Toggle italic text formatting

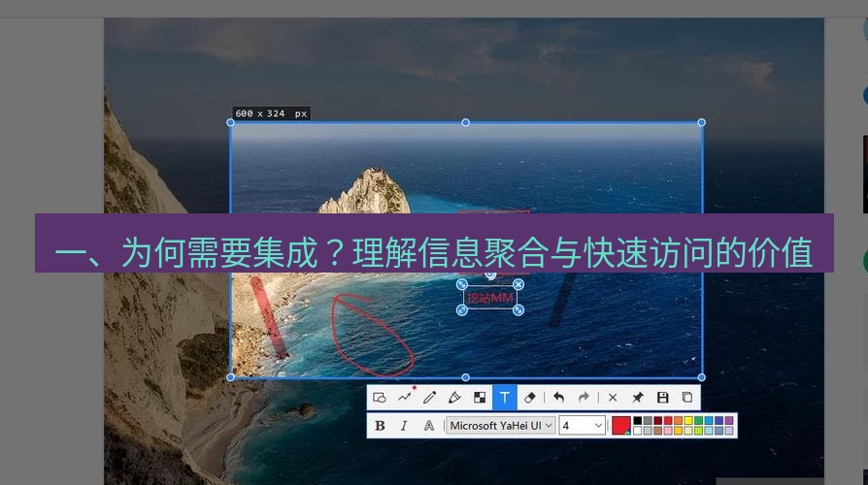pos(404,426)
